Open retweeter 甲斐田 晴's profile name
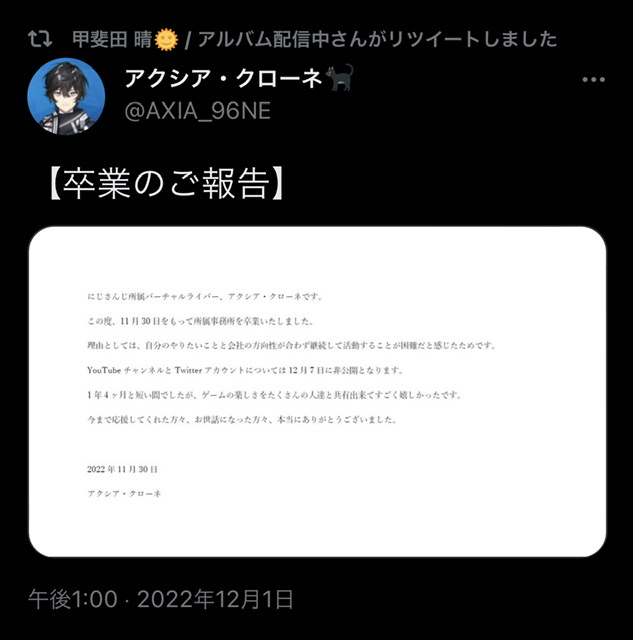Viewport: 633px width, 640px height. [112, 40]
